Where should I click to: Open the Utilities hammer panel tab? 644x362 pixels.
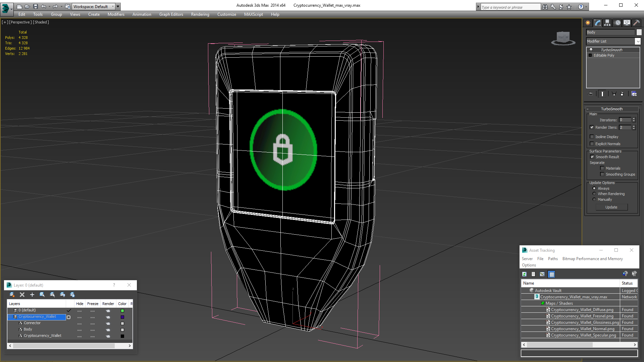(636, 23)
